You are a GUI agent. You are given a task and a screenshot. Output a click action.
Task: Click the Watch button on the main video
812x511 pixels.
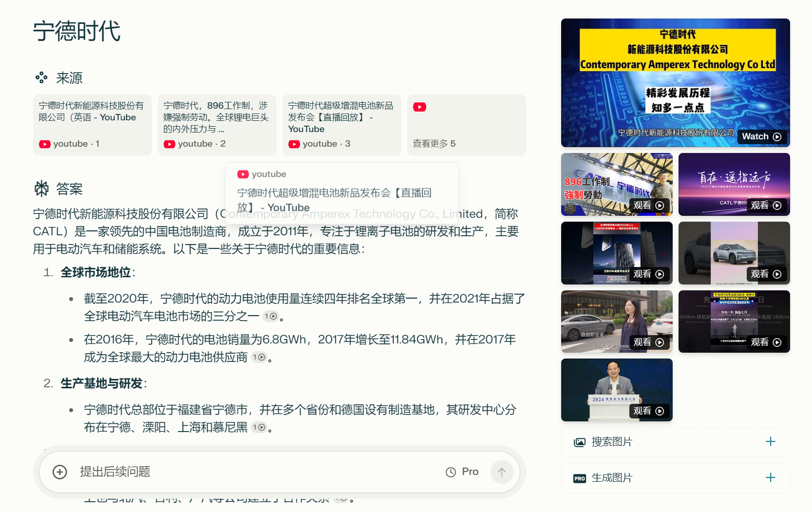click(762, 137)
